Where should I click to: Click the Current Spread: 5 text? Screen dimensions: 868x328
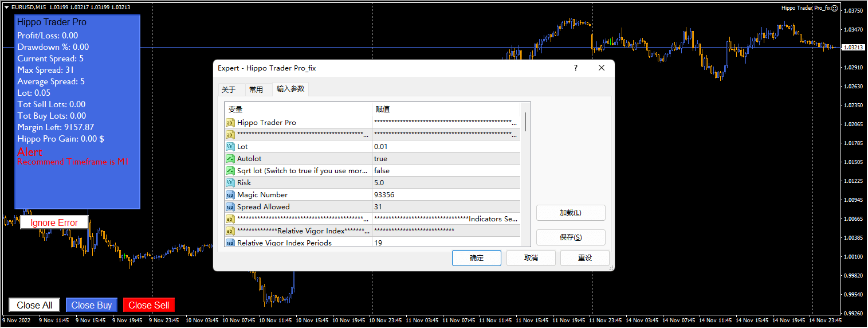click(x=50, y=58)
